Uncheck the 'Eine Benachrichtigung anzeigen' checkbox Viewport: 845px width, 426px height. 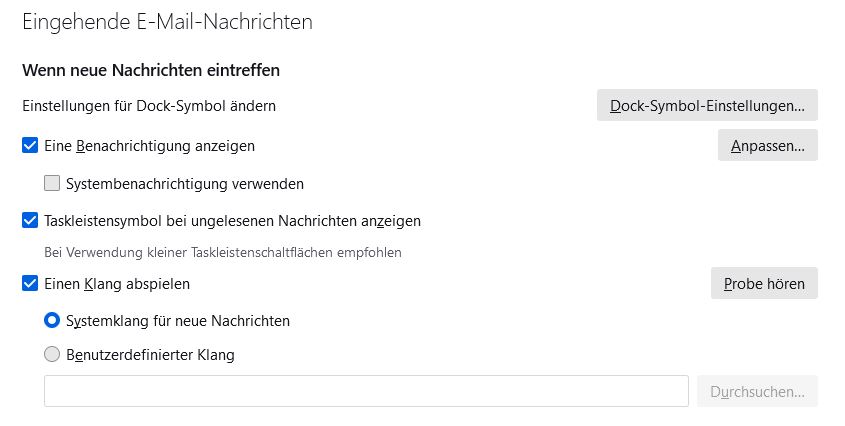pos(30,146)
